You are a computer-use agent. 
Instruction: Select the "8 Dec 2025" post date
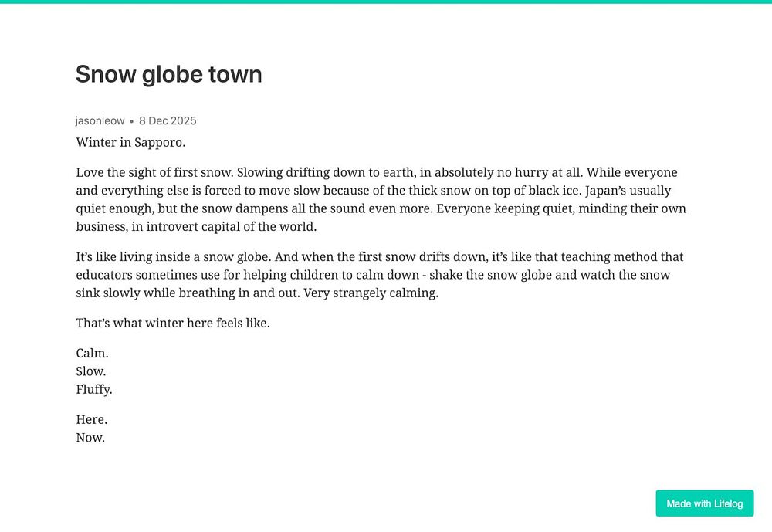click(x=168, y=120)
